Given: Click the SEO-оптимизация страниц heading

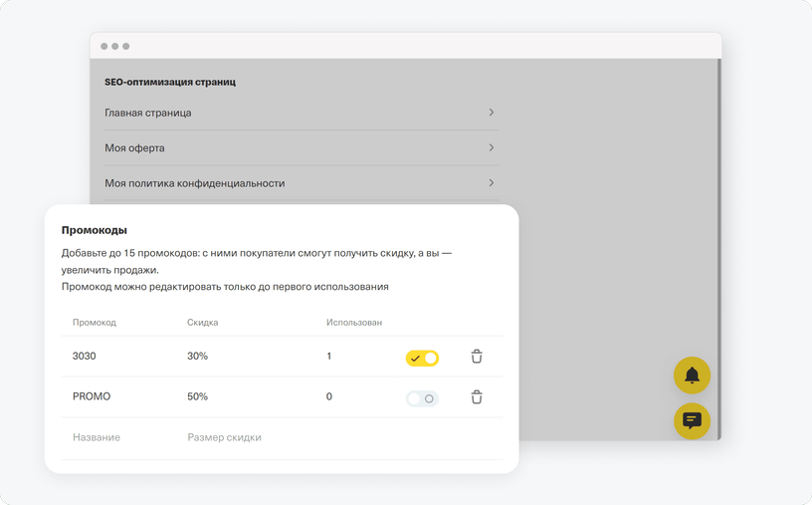Looking at the screenshot, I should click(170, 82).
